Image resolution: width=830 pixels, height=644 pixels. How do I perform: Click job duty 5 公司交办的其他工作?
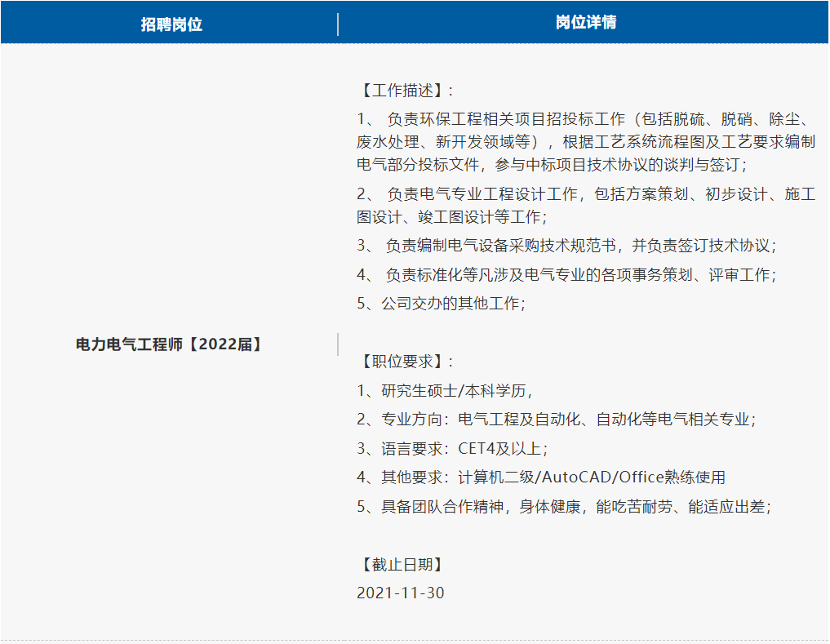click(x=442, y=303)
